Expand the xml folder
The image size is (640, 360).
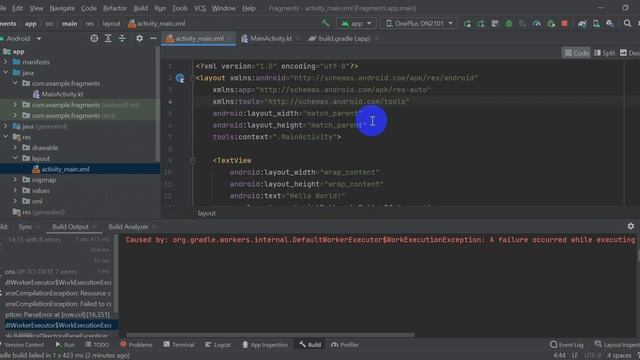[16, 201]
